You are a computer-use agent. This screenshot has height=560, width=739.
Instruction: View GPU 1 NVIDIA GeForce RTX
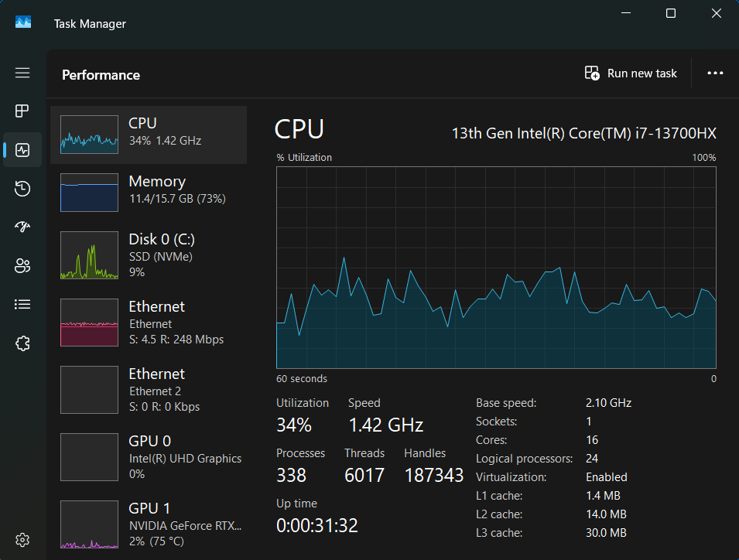coord(149,524)
